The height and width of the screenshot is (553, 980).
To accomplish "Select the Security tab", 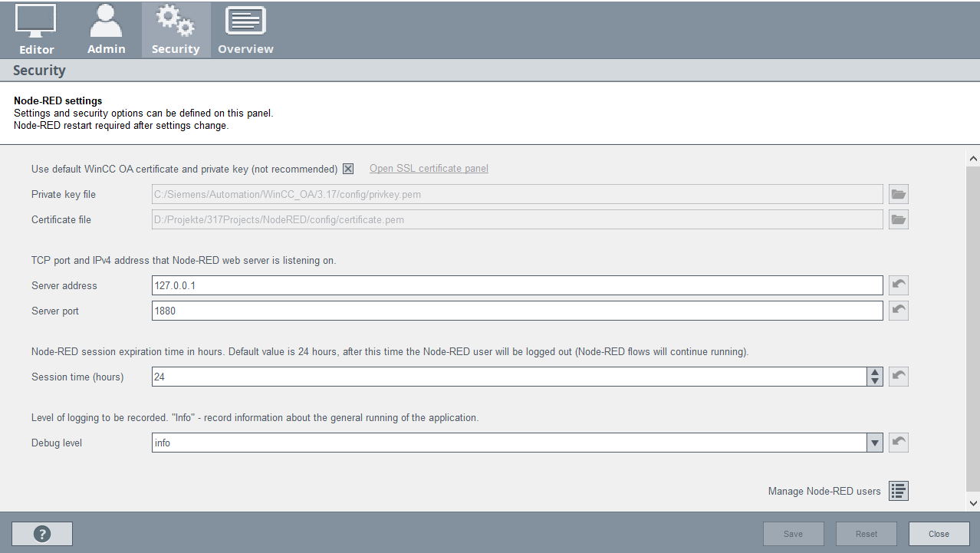I will pos(176,30).
